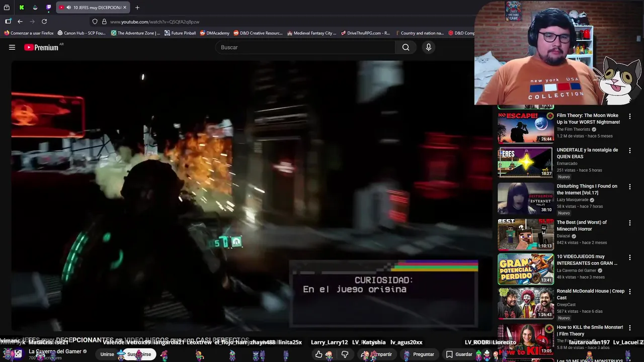This screenshot has height=362, width=644.
Task: Open the Daiazal channel name
Action: 563,236
